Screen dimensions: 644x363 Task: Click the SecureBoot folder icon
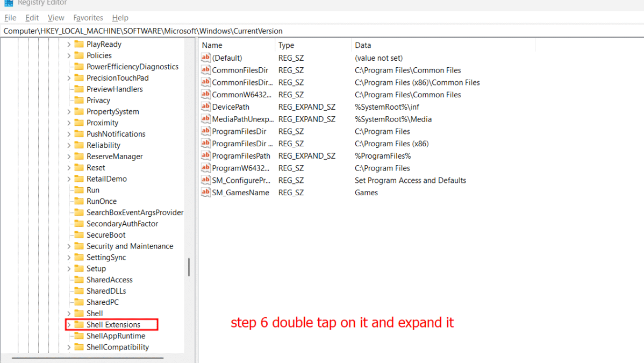click(79, 235)
